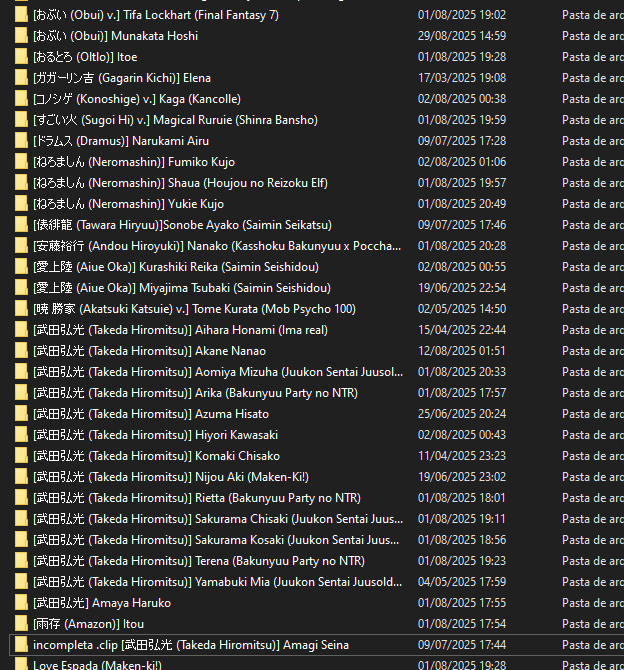Click folder icon beside Nanako (Kasshoku Bakunyuu)
The width and height of the screenshot is (624, 670).
(21, 246)
